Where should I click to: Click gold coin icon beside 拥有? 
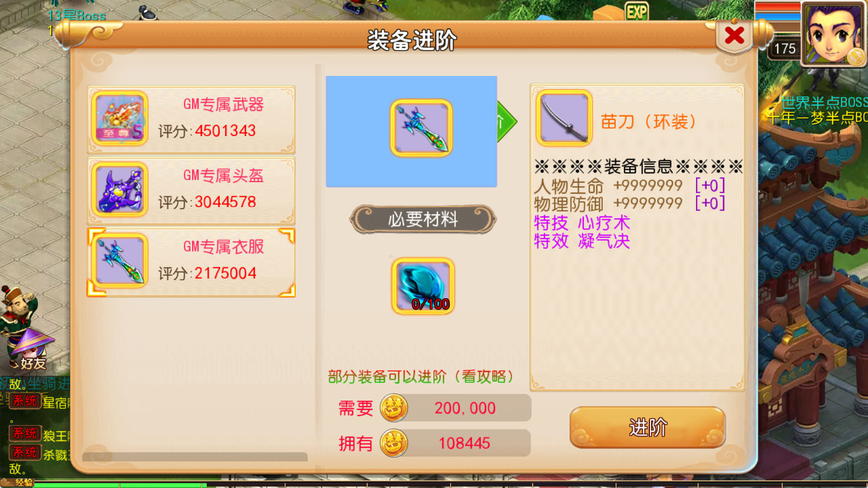(x=394, y=443)
